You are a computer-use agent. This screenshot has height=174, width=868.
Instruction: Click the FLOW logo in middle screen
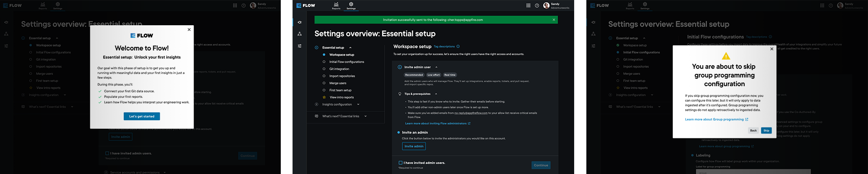[x=306, y=6]
